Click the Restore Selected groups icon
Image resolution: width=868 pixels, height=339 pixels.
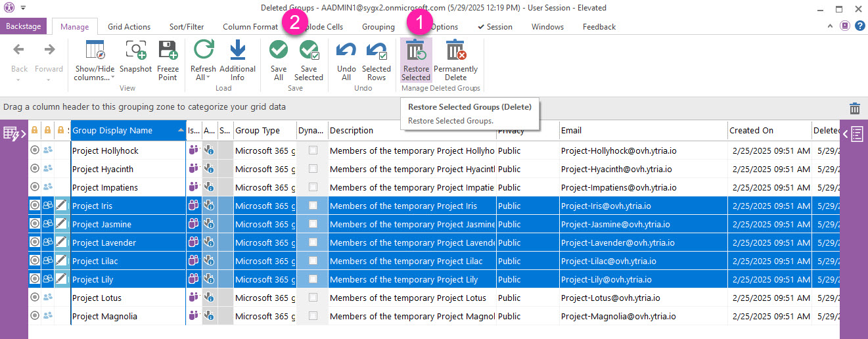click(x=415, y=59)
